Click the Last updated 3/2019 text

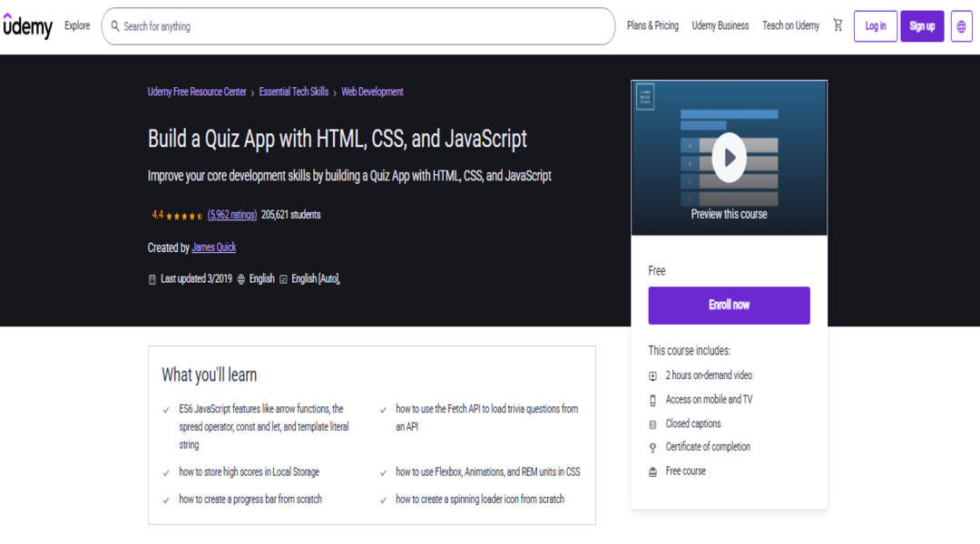click(x=196, y=279)
